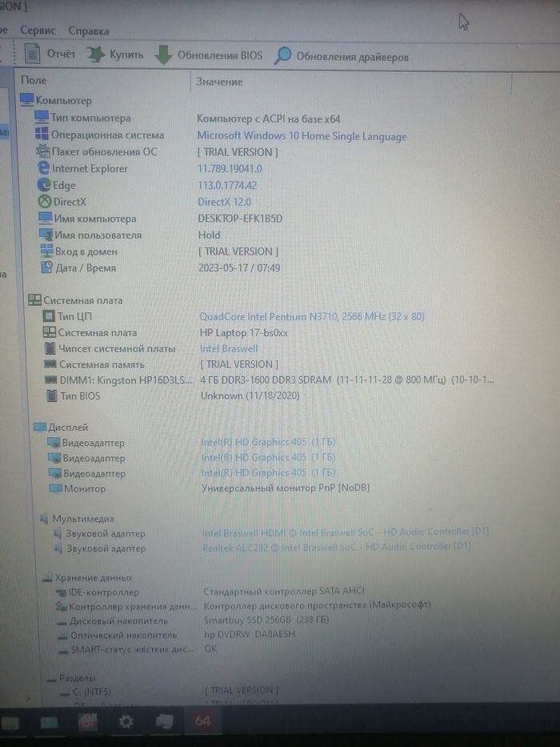This screenshot has width=560, height=747.
Task: Click the Купить toolbar button
Action: (x=114, y=54)
